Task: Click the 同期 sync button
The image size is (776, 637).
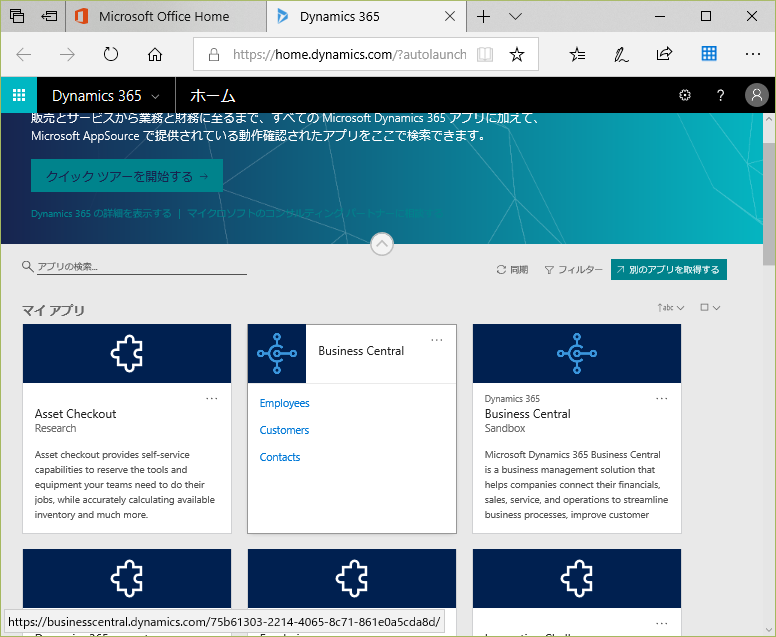Action: pos(512,270)
